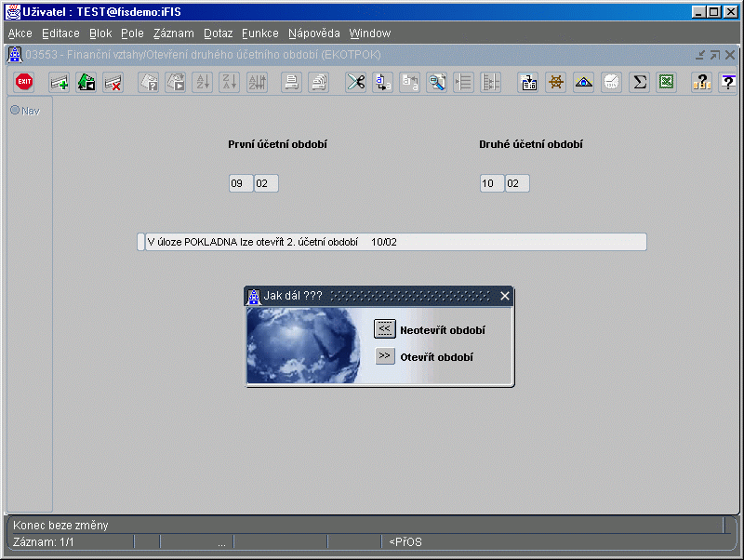The image size is (744, 560).
Task: Click the sort descending Z-A icon
Action: (230, 83)
